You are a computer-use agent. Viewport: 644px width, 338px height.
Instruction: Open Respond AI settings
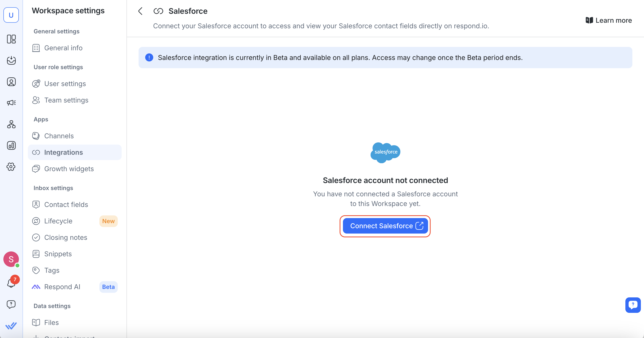coord(62,287)
